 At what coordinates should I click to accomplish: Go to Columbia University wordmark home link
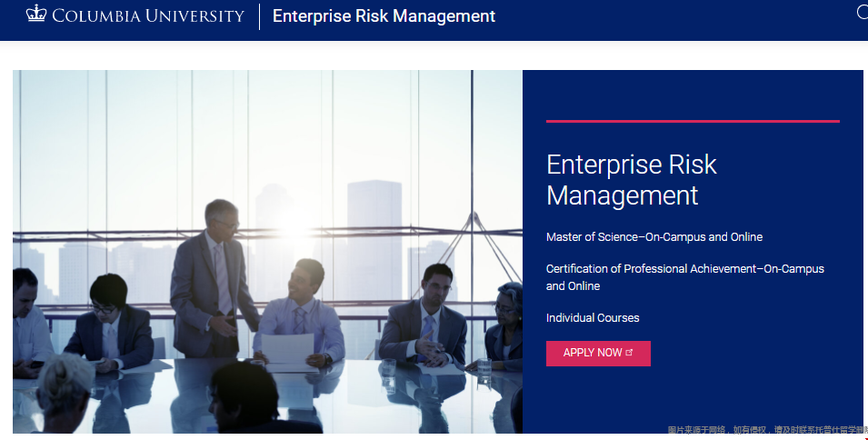click(148, 15)
